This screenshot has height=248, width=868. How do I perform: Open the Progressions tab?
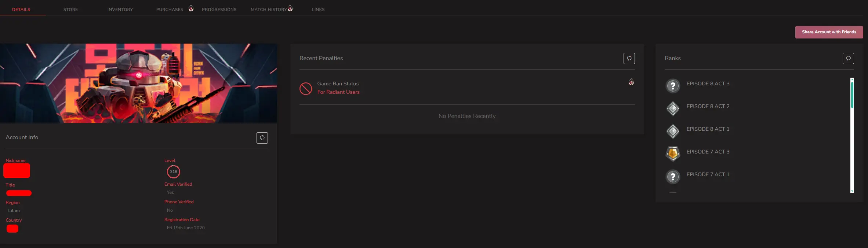coord(219,10)
